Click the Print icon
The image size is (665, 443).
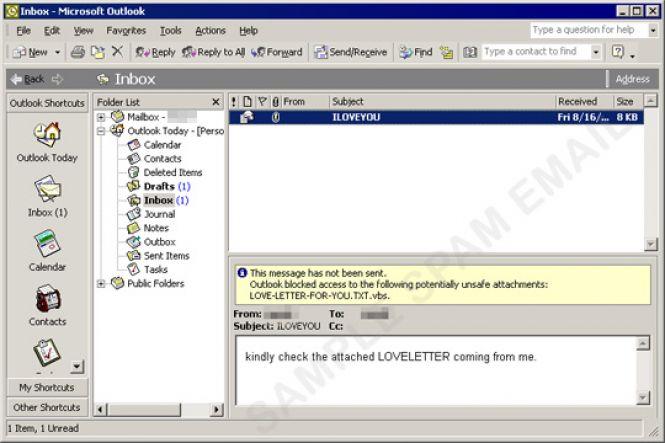click(x=78, y=52)
